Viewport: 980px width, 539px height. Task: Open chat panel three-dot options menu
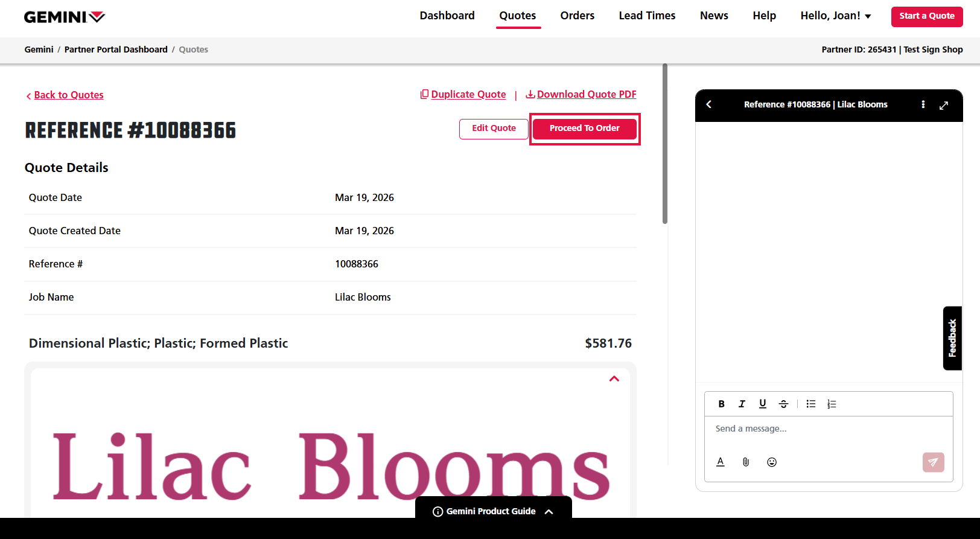click(x=923, y=104)
